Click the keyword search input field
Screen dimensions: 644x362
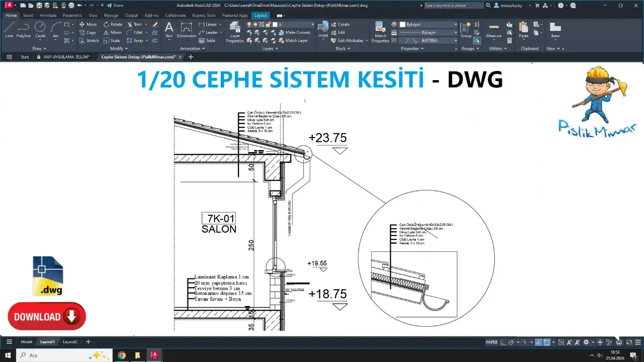tap(454, 5)
